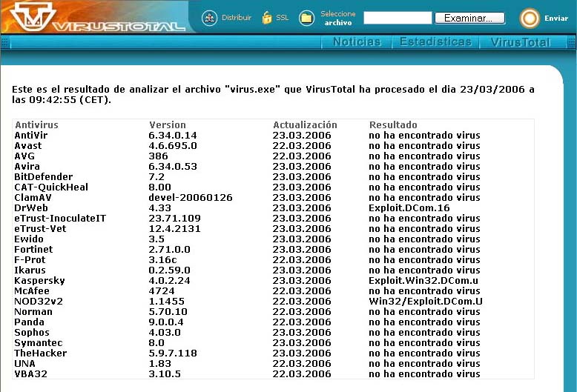
Task: Select the TheHacker row name
Action: coord(41,353)
